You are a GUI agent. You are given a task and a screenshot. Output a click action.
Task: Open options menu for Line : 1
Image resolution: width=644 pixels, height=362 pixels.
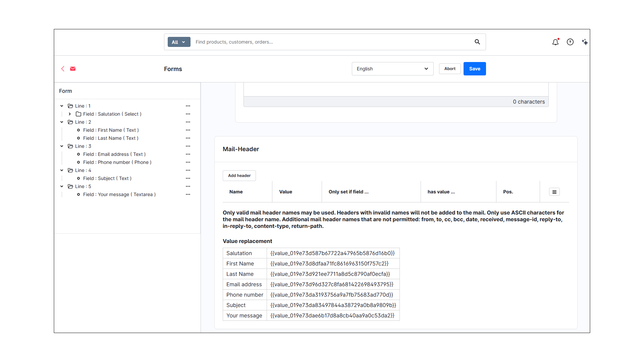188,106
